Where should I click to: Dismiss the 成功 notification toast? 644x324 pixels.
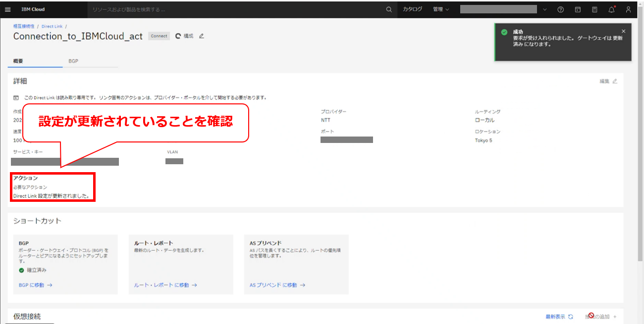coord(623,31)
